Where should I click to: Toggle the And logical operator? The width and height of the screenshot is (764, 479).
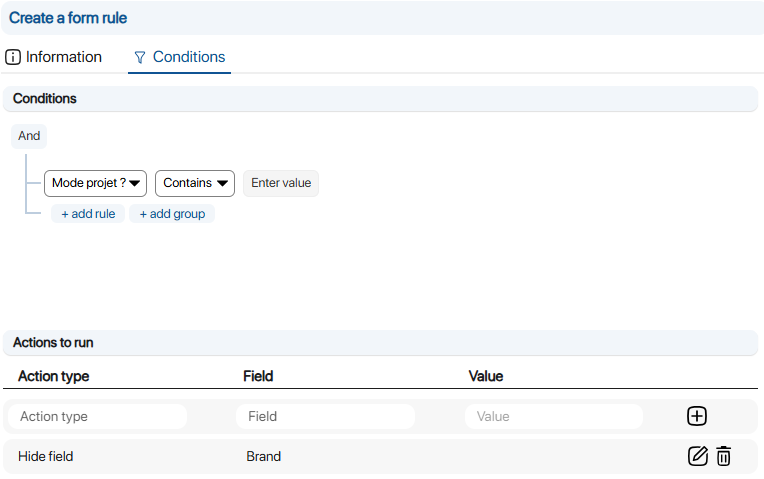[29, 136]
